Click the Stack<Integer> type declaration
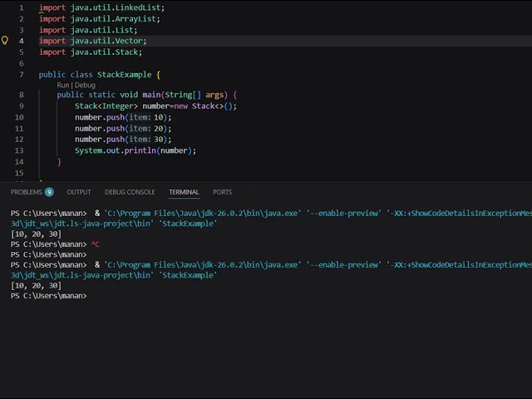 pyautogui.click(x=106, y=106)
